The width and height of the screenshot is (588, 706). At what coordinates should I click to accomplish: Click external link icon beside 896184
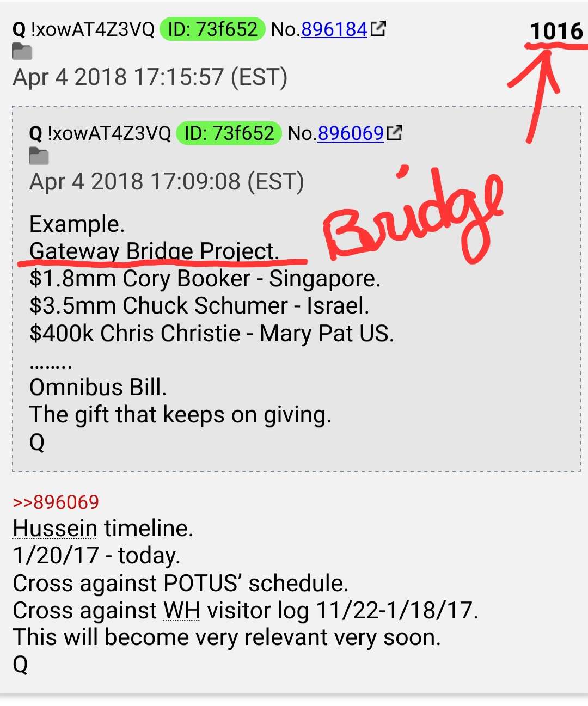[x=378, y=28]
